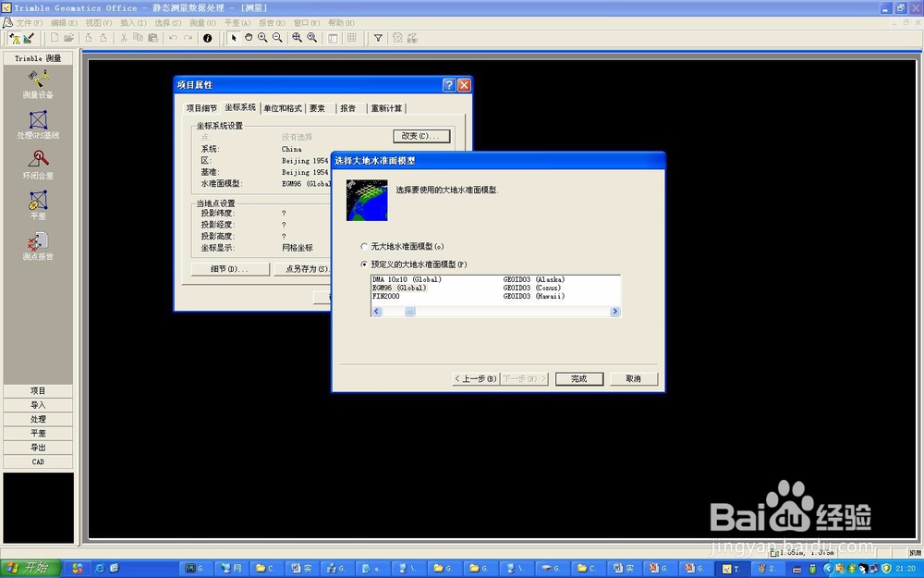Select DMA 10x10 (Global) geoid model
Screen dimensions: 924x578
pos(407,279)
